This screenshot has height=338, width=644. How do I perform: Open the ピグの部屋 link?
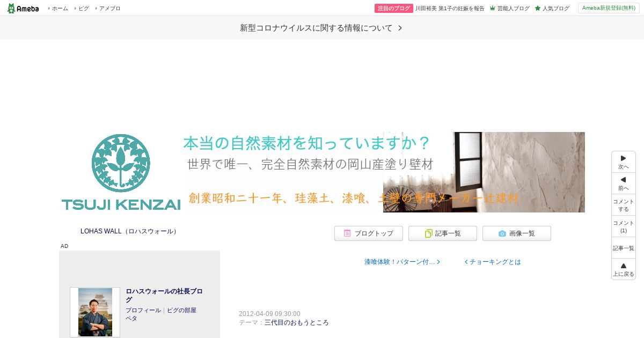point(181,310)
